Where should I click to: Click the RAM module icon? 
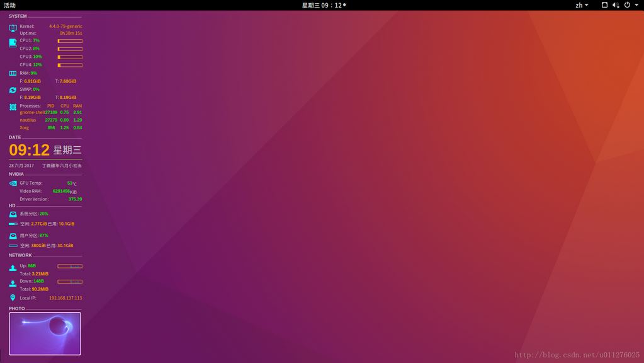[13, 73]
